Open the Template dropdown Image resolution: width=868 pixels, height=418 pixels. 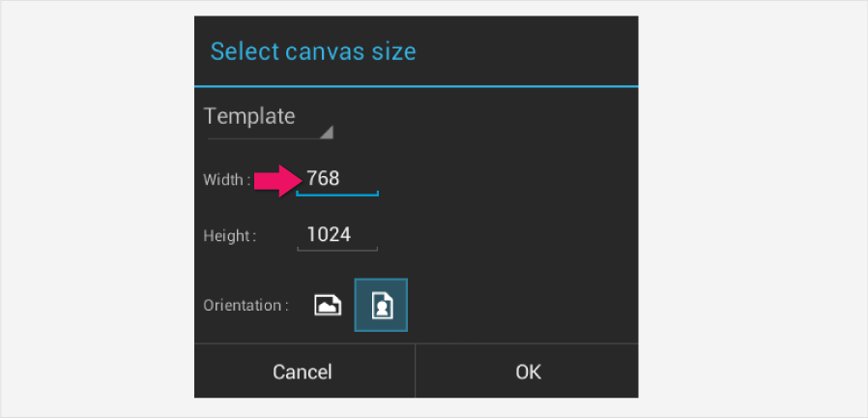pos(269,121)
